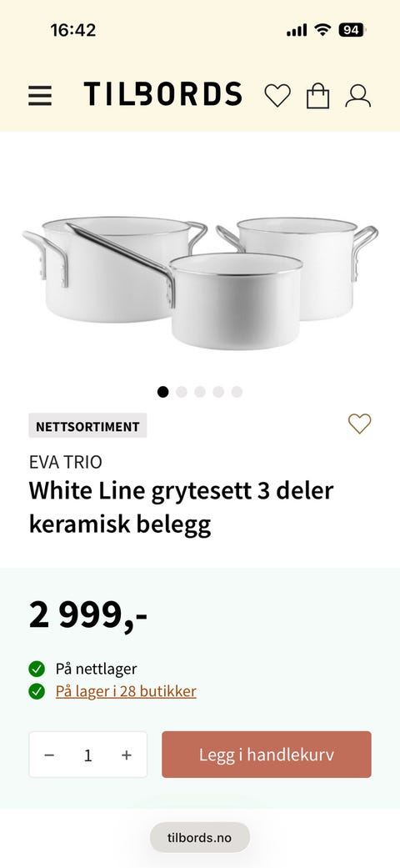Open the På lager i 28 butikker link
Viewport: 400px width, 868px height.
[x=126, y=691]
